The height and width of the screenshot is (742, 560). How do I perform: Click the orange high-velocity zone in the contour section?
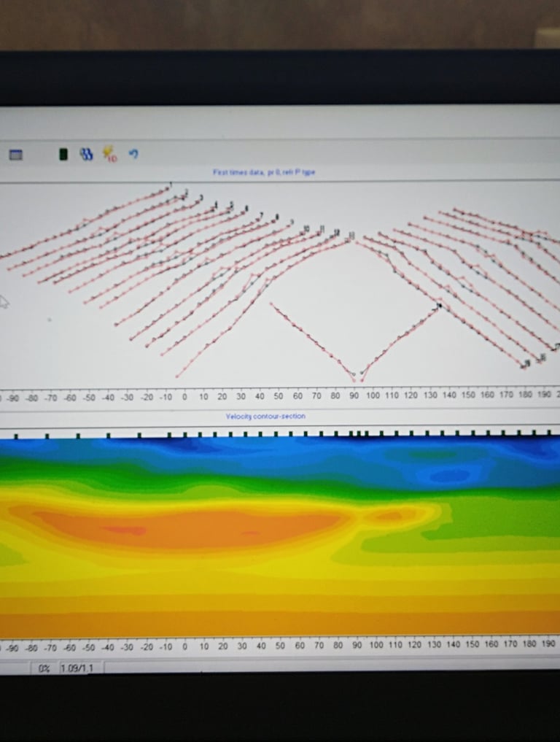[x=194, y=529]
